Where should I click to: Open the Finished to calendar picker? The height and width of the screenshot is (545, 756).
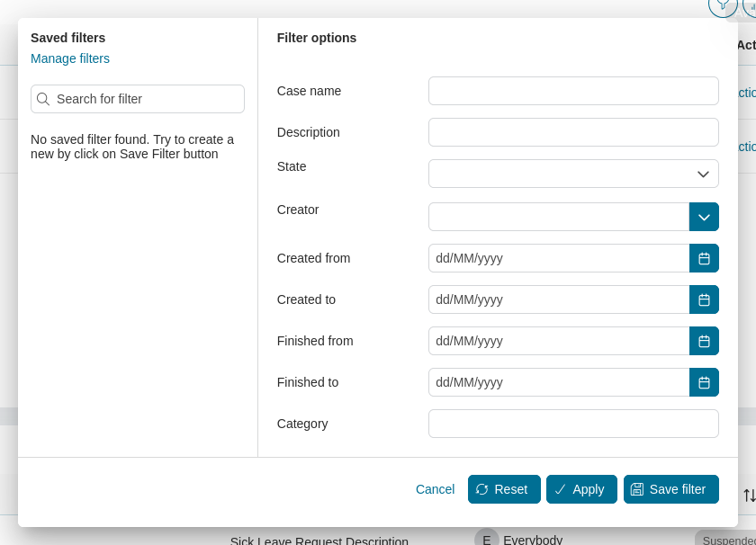pyautogui.click(x=704, y=382)
